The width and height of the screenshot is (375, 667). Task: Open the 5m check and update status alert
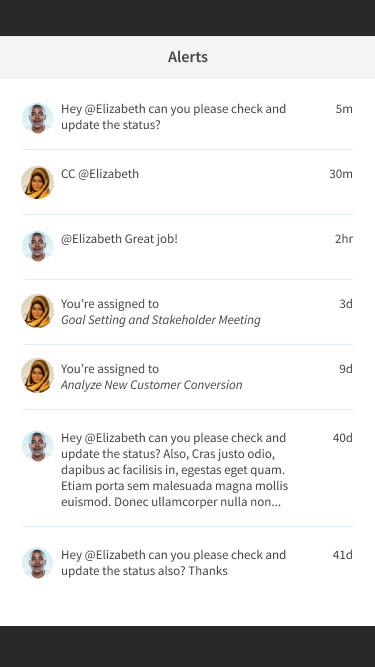tap(173, 117)
